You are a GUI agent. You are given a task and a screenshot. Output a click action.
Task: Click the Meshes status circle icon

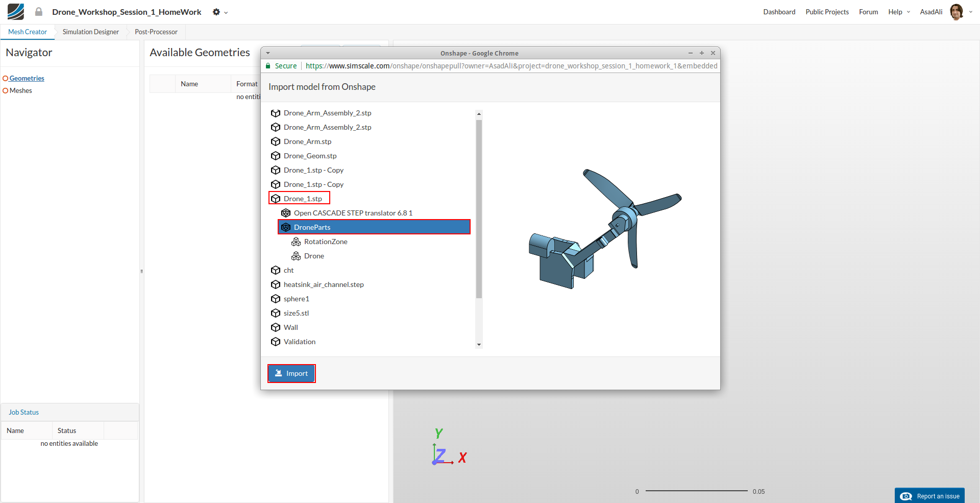click(6, 90)
